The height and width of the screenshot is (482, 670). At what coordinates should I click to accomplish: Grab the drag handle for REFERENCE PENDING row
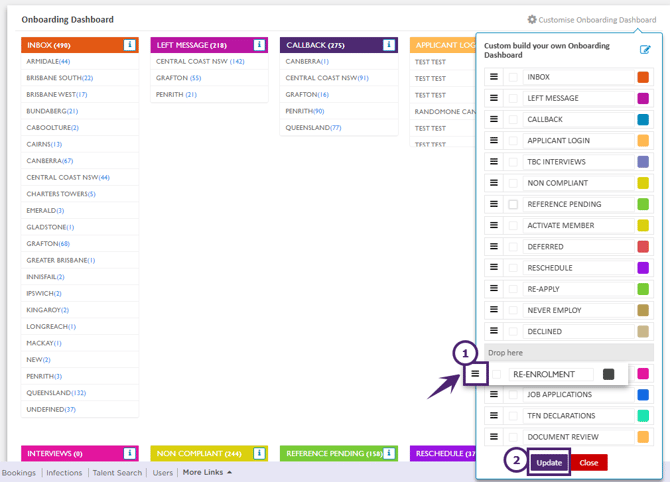click(494, 204)
